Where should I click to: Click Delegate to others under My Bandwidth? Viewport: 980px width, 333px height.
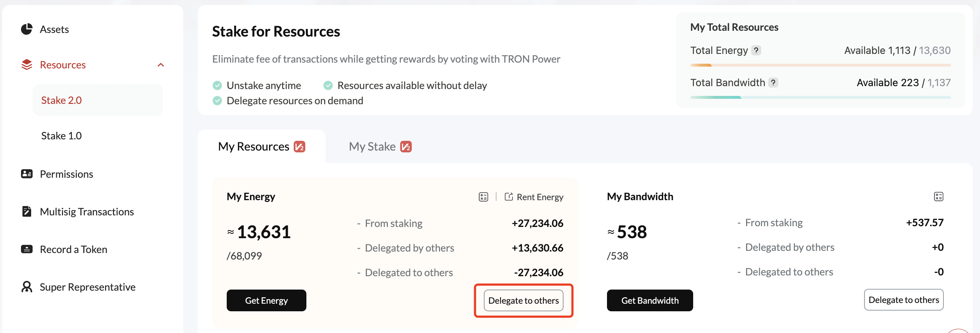[x=904, y=300]
